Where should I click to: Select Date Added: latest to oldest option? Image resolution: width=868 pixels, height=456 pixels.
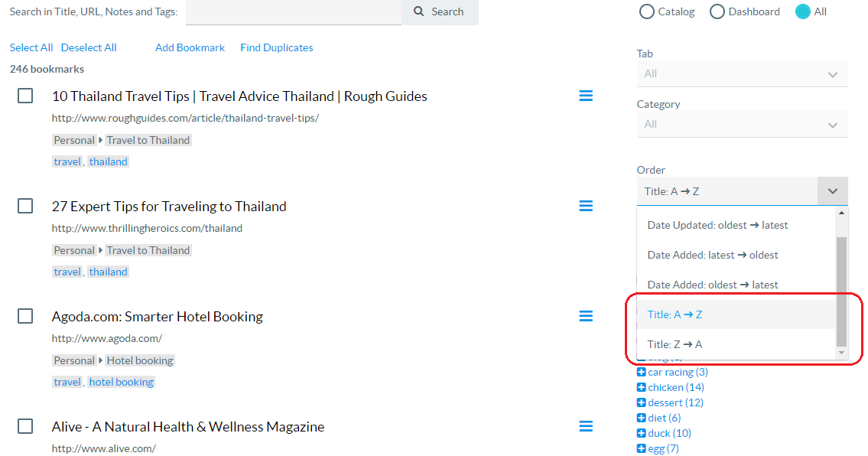tap(711, 254)
